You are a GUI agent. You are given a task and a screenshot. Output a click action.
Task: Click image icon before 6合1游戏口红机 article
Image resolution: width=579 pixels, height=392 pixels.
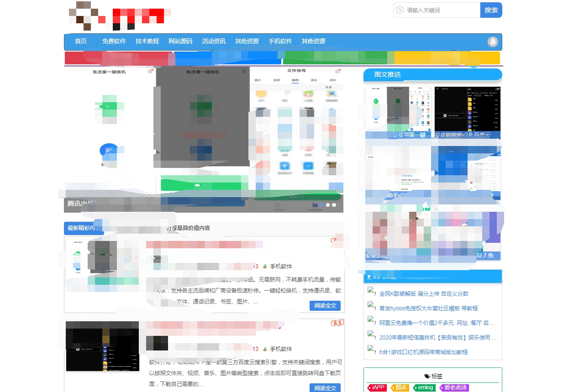[372, 352]
